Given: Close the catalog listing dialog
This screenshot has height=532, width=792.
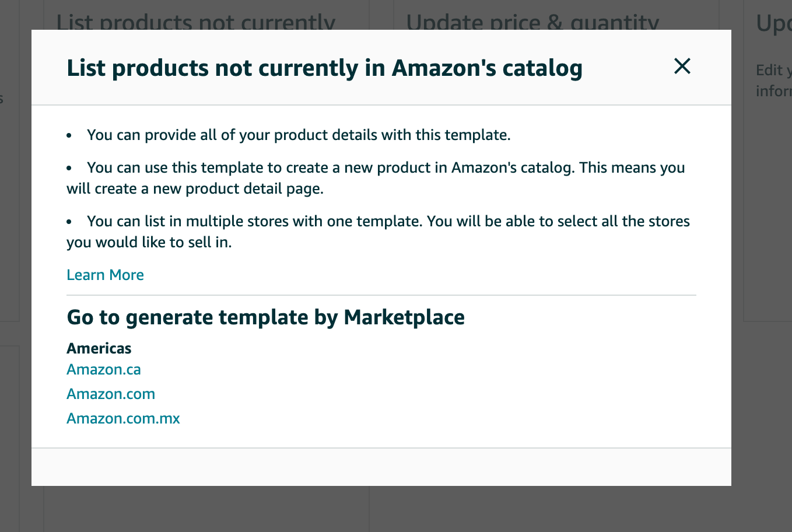Looking at the screenshot, I should point(682,66).
